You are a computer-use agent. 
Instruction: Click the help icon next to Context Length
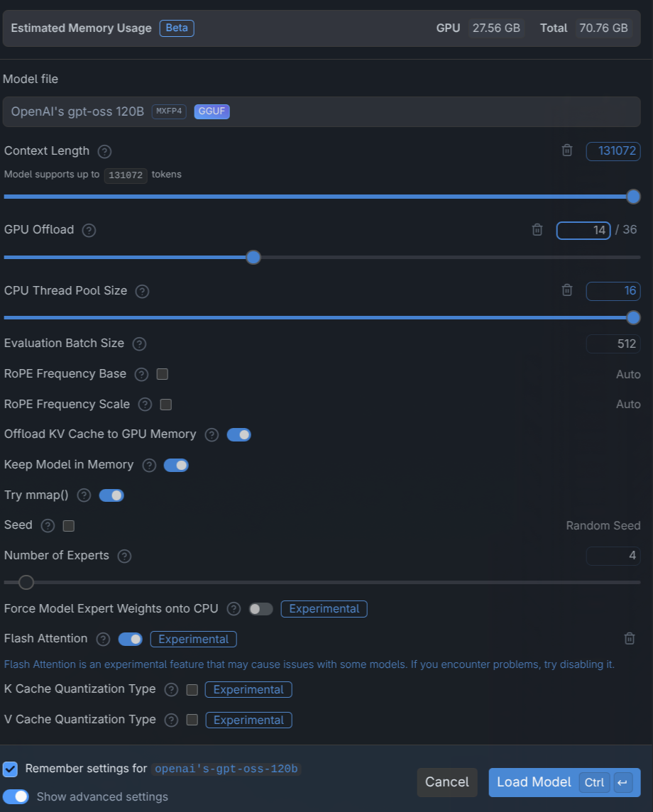[104, 151]
